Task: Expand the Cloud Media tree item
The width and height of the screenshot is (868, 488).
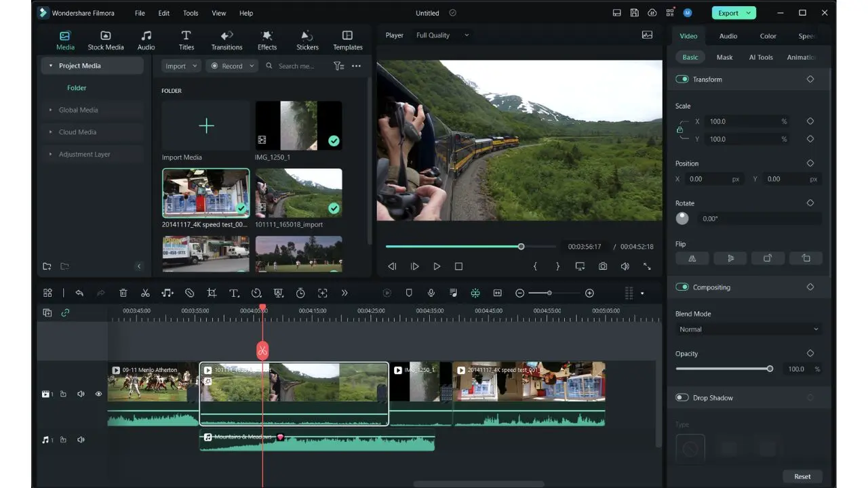Action: tap(51, 132)
